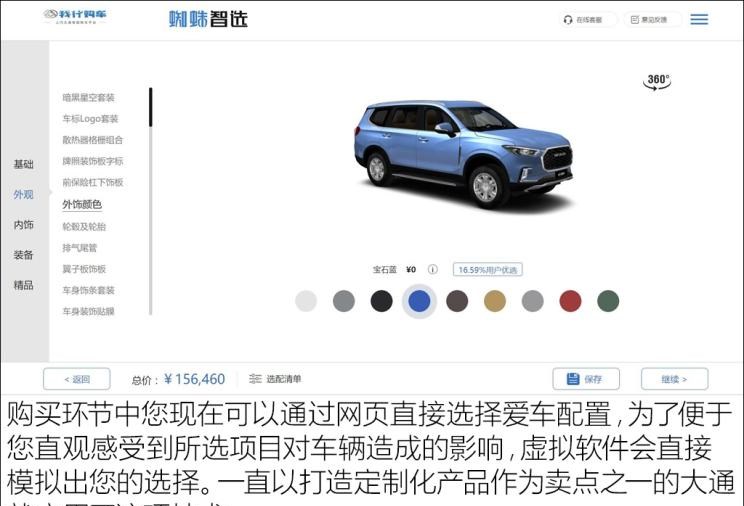
Task: Open the hamburger menu
Action: [x=699, y=19]
